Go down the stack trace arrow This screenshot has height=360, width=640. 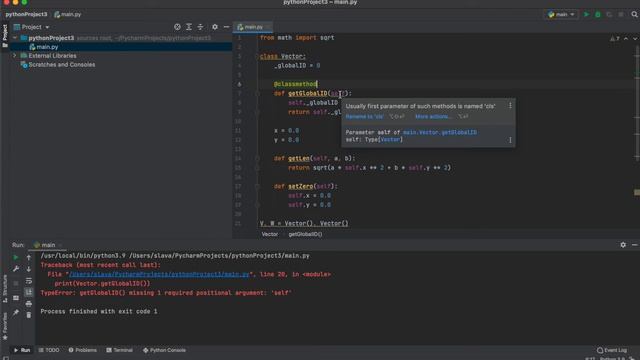(x=29, y=269)
